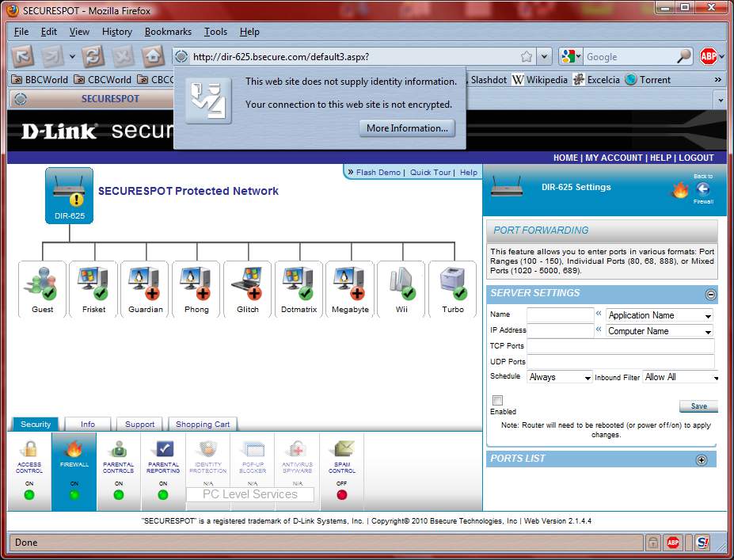This screenshot has width=734, height=560.
Task: Click the browser Back arrow button
Action: (x=22, y=57)
